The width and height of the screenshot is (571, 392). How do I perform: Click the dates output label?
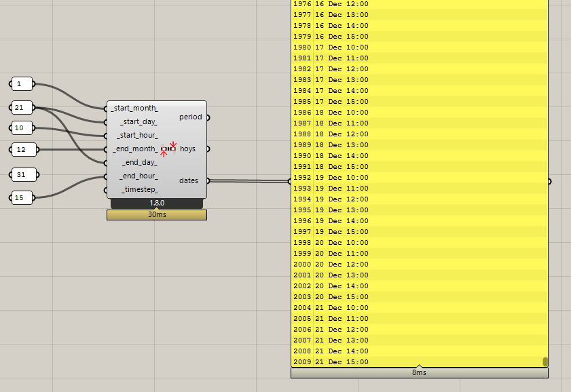tap(189, 180)
